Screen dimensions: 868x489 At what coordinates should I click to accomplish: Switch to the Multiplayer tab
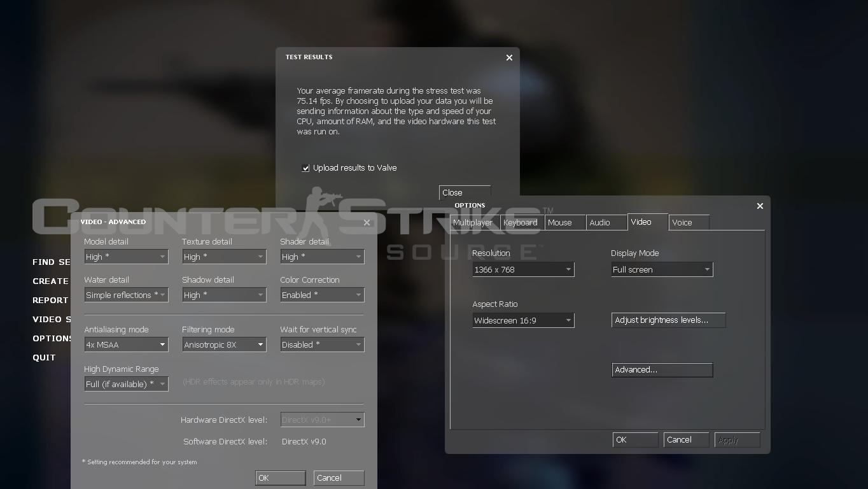click(x=474, y=222)
